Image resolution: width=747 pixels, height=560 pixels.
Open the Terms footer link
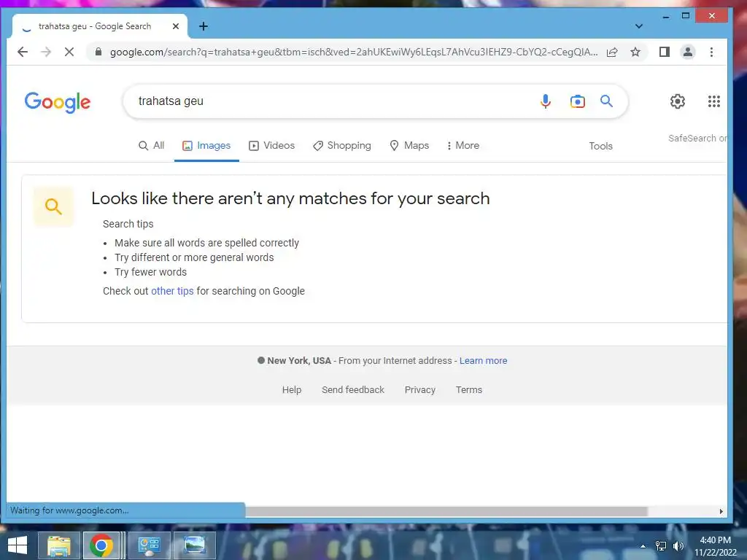click(x=469, y=390)
